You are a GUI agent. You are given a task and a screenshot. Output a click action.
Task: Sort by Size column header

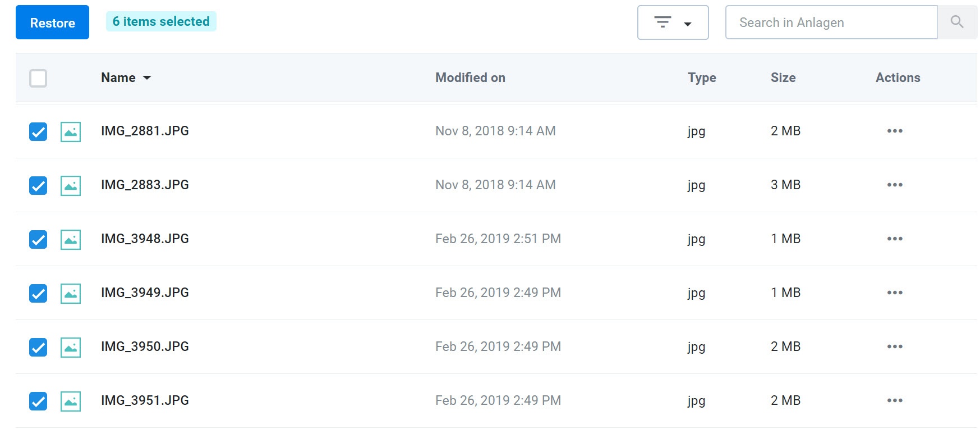coord(783,77)
